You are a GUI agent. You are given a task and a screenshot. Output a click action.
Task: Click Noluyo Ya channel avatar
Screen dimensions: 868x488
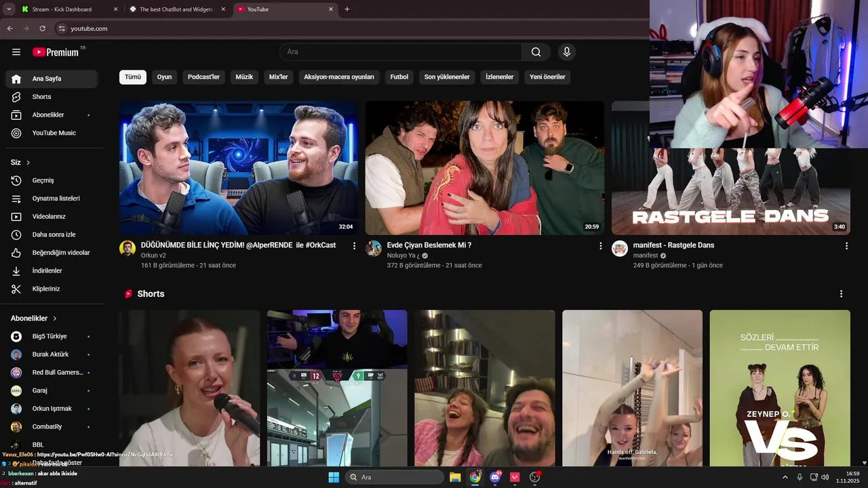(x=374, y=248)
